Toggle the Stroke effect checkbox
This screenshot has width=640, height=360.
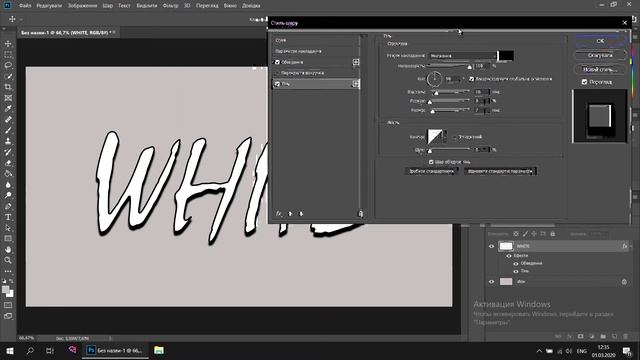pos(277,62)
